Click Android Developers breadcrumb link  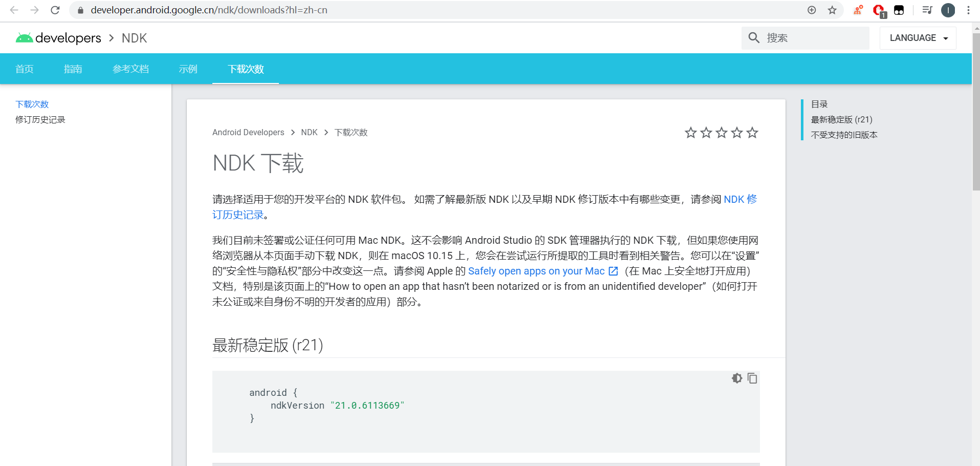pos(248,132)
